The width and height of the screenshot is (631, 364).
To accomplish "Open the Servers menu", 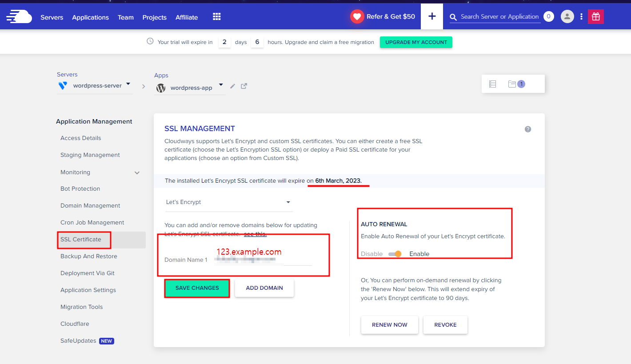I will tap(52, 17).
